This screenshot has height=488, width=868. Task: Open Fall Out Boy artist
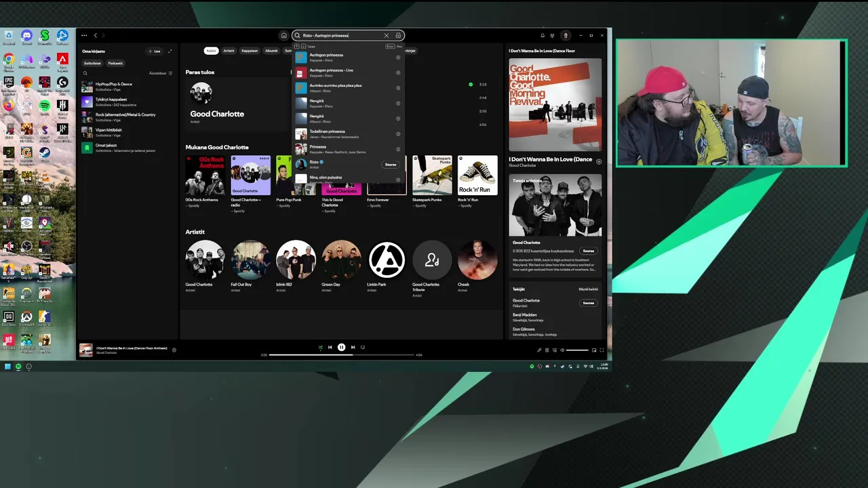pos(250,266)
